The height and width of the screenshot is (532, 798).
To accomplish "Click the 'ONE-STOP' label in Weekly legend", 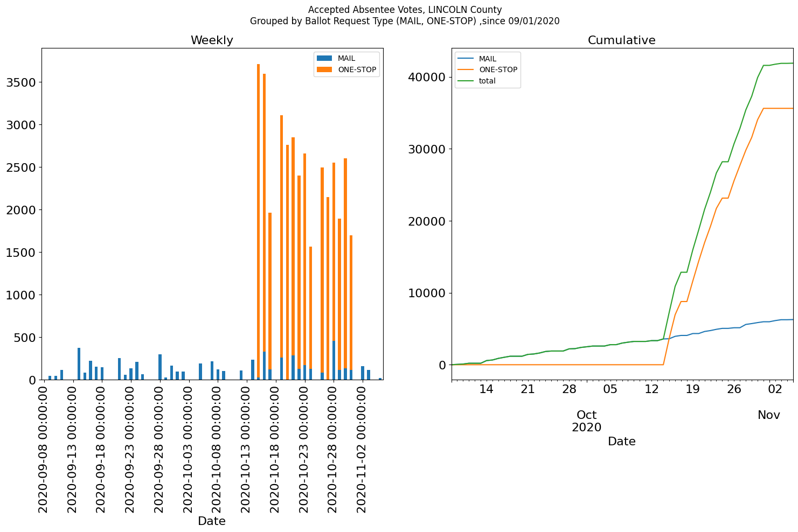I will click(357, 69).
